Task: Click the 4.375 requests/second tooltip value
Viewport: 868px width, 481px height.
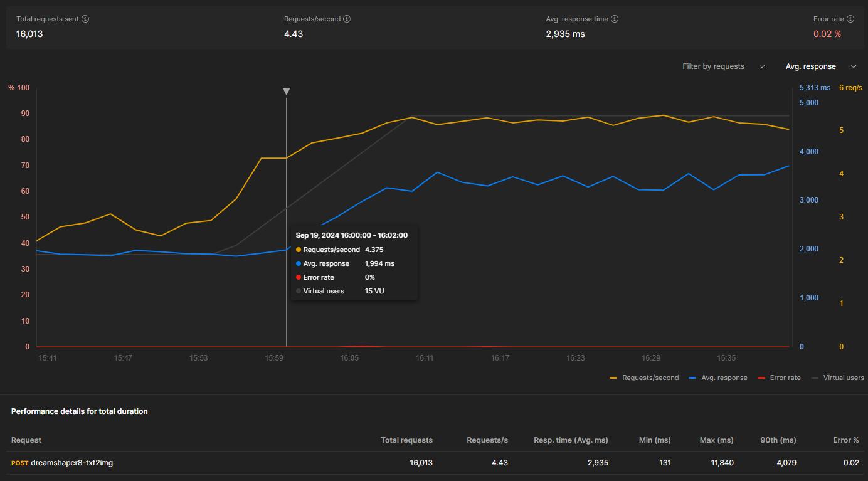Action: [x=376, y=250]
